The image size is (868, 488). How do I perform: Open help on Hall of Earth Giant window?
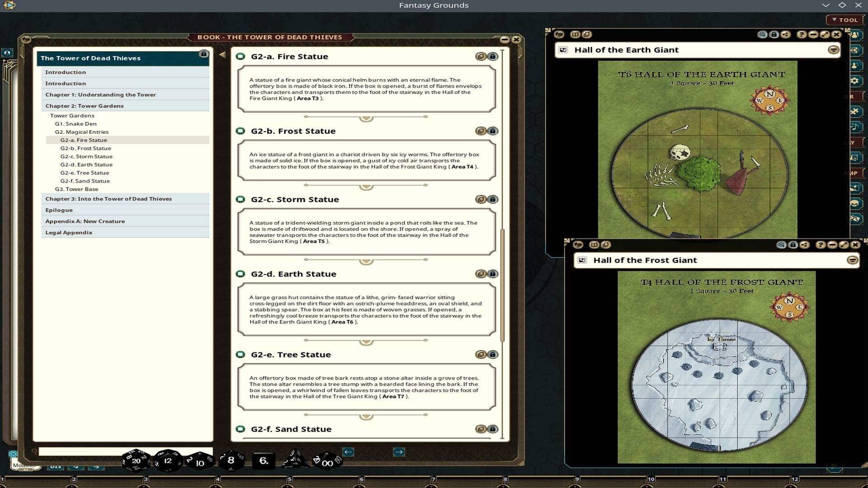point(801,34)
